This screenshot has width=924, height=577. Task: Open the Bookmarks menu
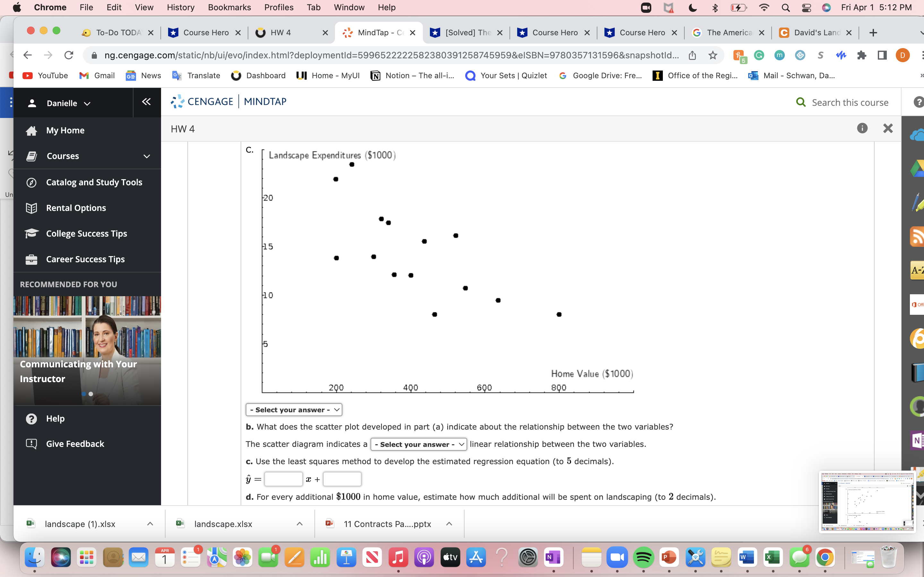pos(229,7)
